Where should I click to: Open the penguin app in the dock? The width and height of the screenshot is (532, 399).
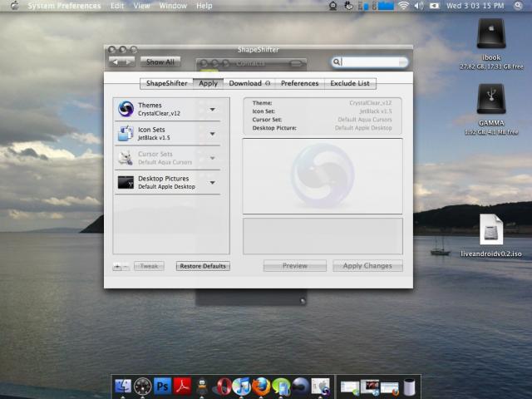tap(202, 387)
